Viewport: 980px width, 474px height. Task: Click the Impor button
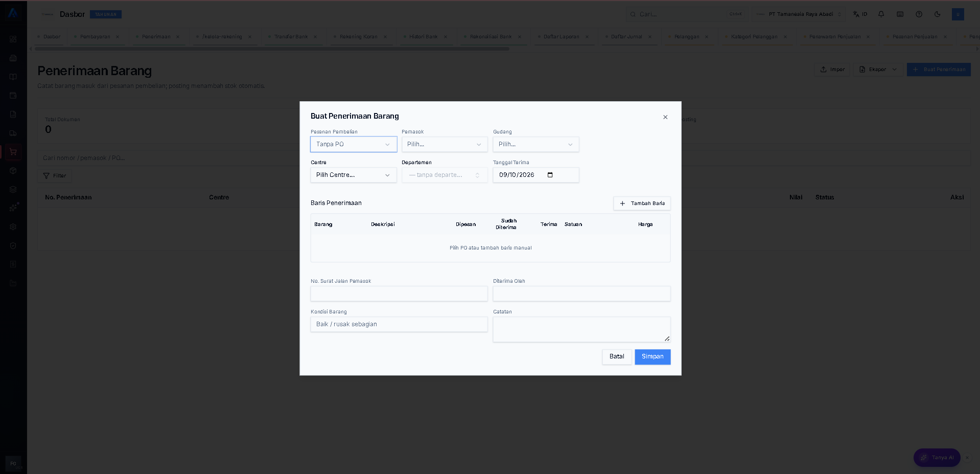pos(832,70)
